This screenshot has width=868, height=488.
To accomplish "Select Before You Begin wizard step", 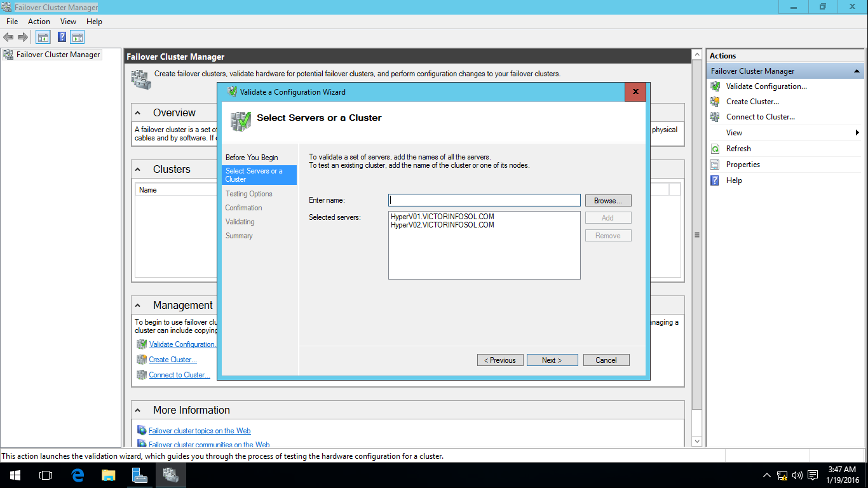I will pos(252,158).
